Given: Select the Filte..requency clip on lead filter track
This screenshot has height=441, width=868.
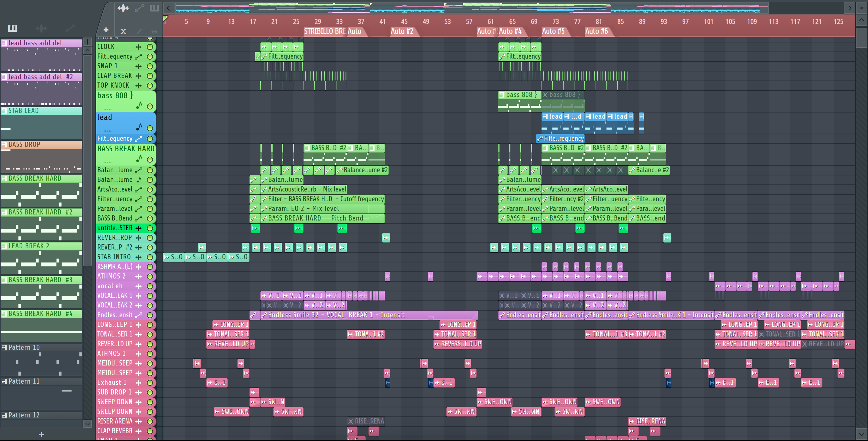Looking at the screenshot, I should 560,138.
